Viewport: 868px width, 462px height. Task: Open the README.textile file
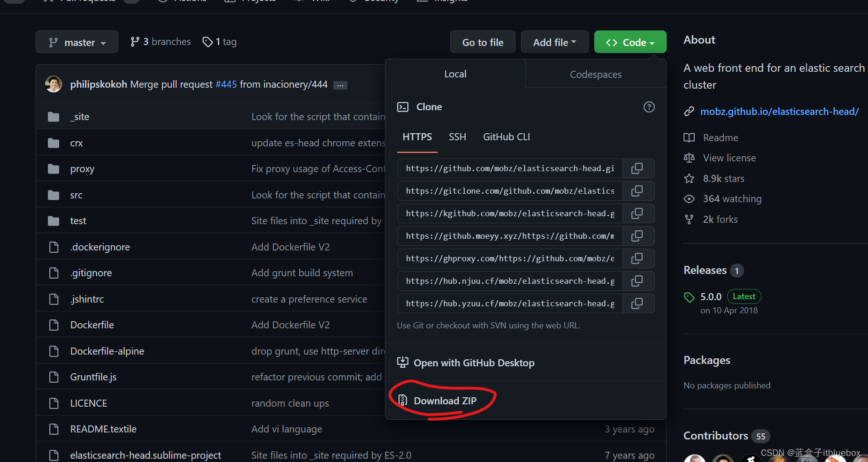click(x=103, y=429)
